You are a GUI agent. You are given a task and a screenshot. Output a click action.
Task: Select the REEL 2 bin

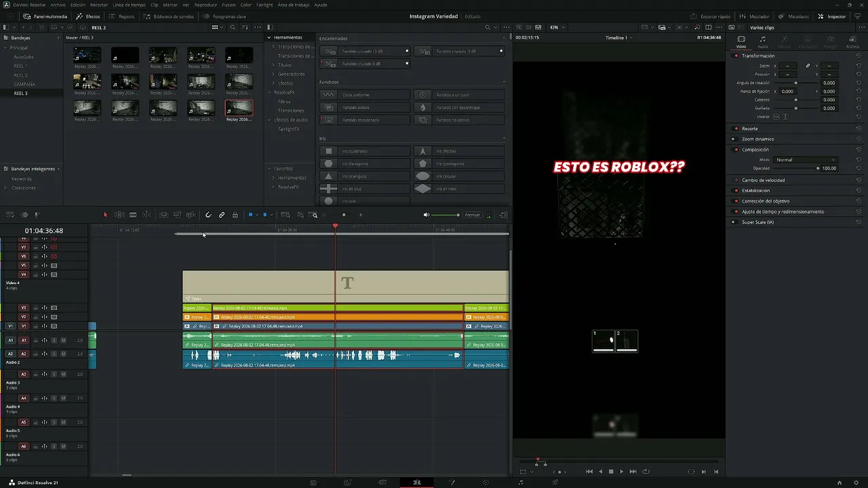20,75
